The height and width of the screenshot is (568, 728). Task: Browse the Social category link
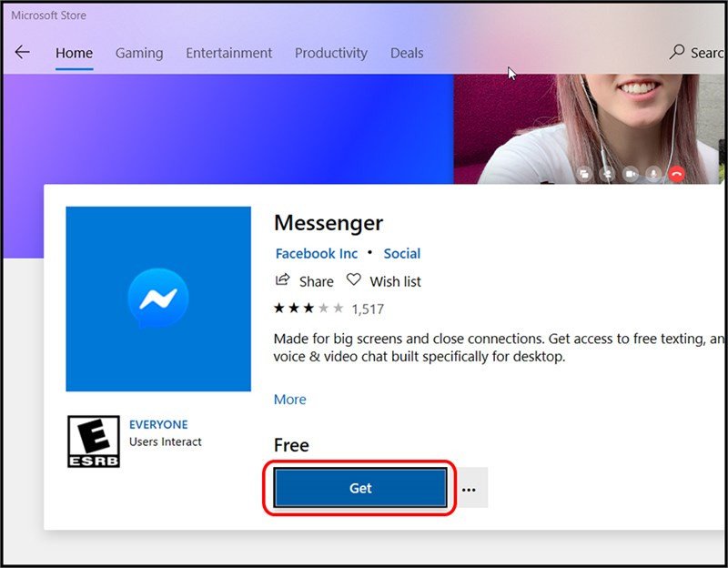point(402,253)
